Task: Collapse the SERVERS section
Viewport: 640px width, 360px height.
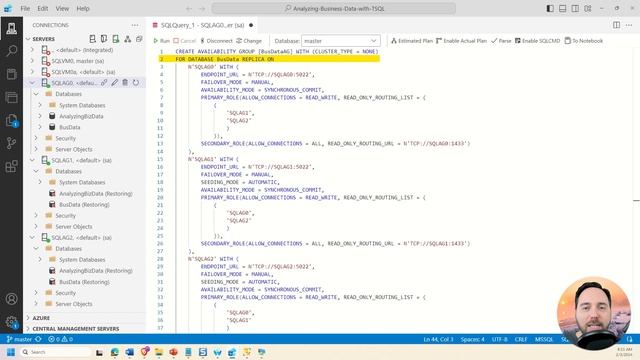Action: [x=28, y=39]
